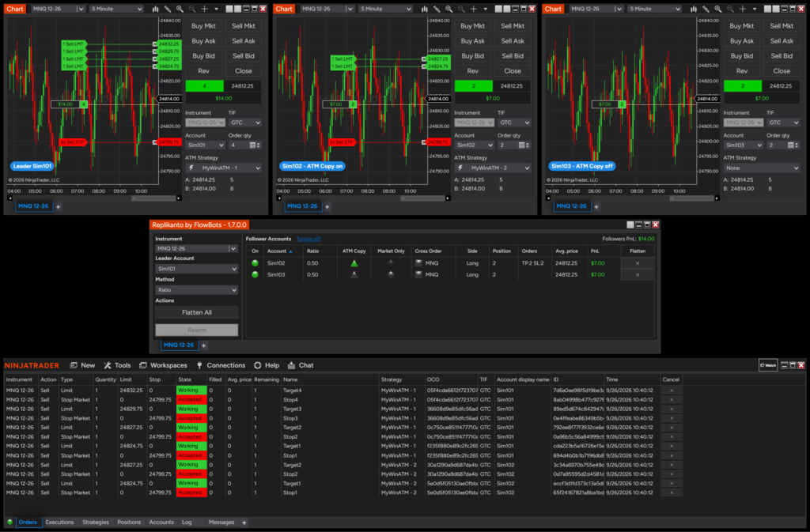Screen dimensions: 810x532
Task: Open the Account dropdown showing Sim102
Action: [473, 145]
